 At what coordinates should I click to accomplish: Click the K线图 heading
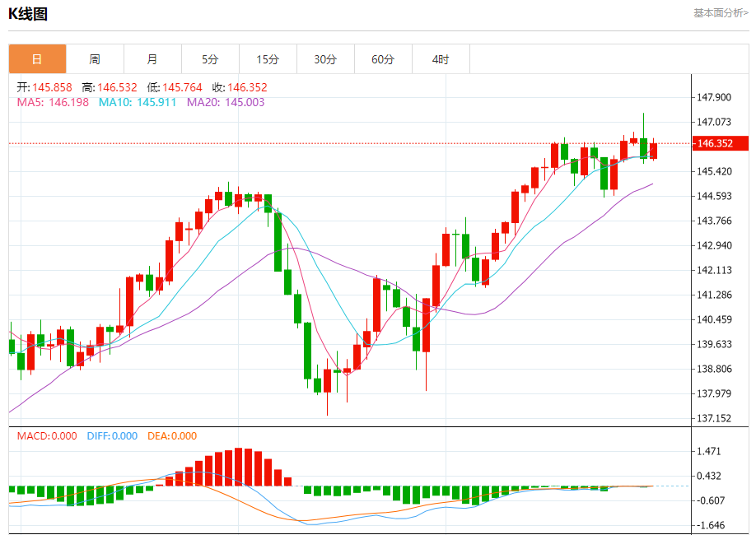[28, 13]
